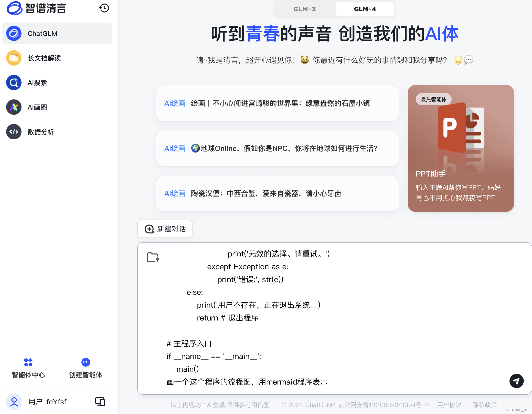Open 智能体中心 agent center
The image size is (532, 414).
coord(28,368)
